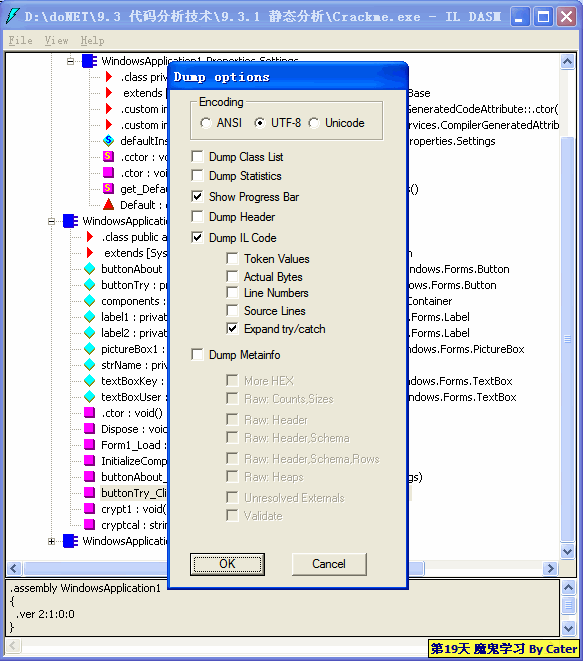Click the magenta method icon beside .ctor : voi

(108, 172)
